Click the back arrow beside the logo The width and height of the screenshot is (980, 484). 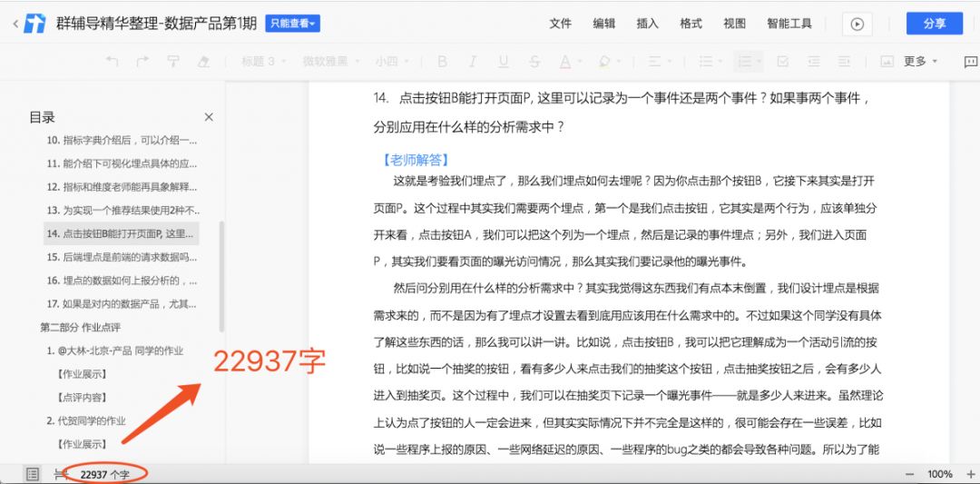[x=15, y=24]
